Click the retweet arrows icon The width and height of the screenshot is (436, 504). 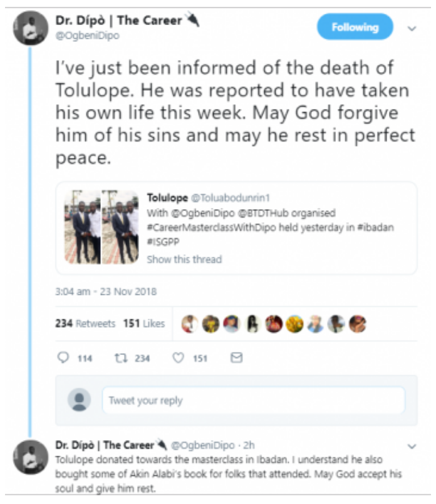122,357
